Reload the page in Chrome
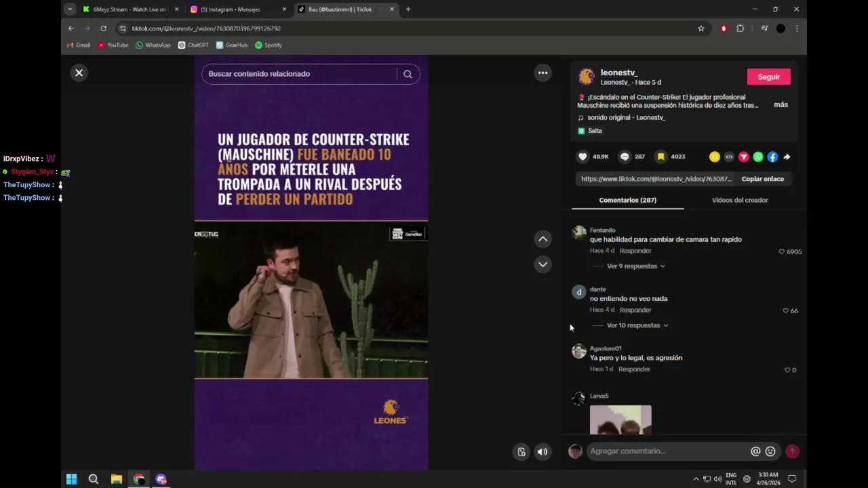Screen dimensions: 868x488 [103, 28]
